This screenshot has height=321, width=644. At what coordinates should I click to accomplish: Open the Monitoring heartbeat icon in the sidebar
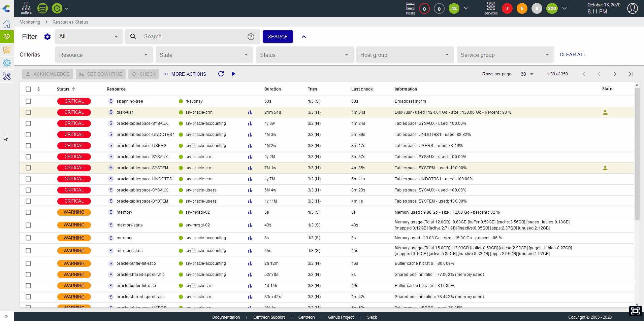(7, 37)
